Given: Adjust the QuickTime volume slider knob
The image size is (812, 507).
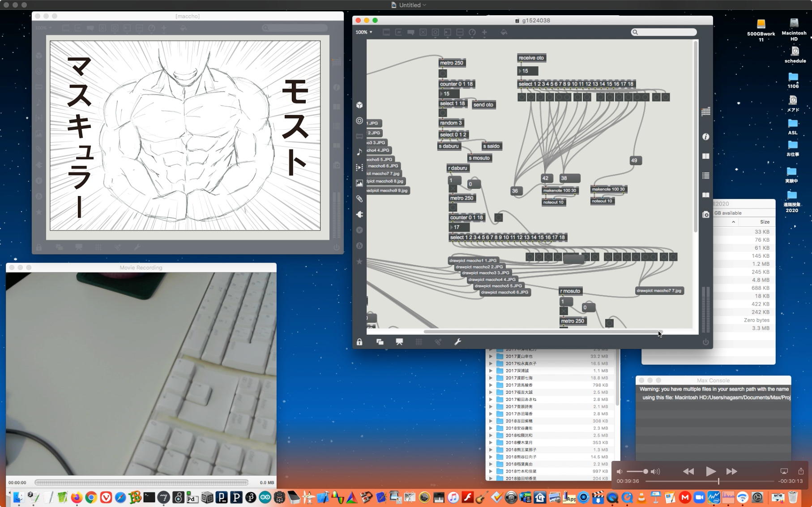Looking at the screenshot, I should coord(645,471).
